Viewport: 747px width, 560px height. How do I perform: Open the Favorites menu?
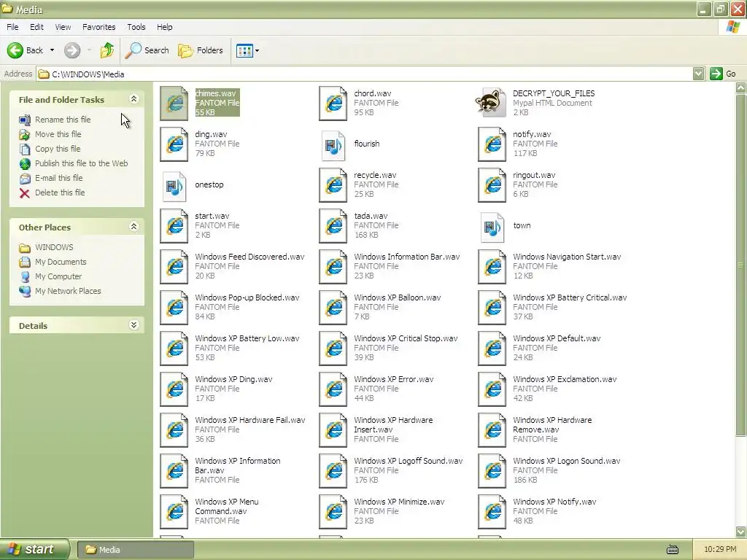coord(98,27)
